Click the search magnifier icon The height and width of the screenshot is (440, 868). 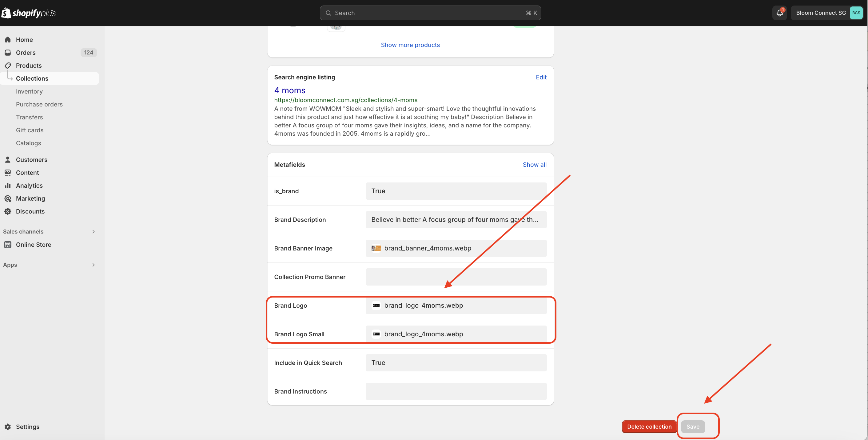pos(328,13)
